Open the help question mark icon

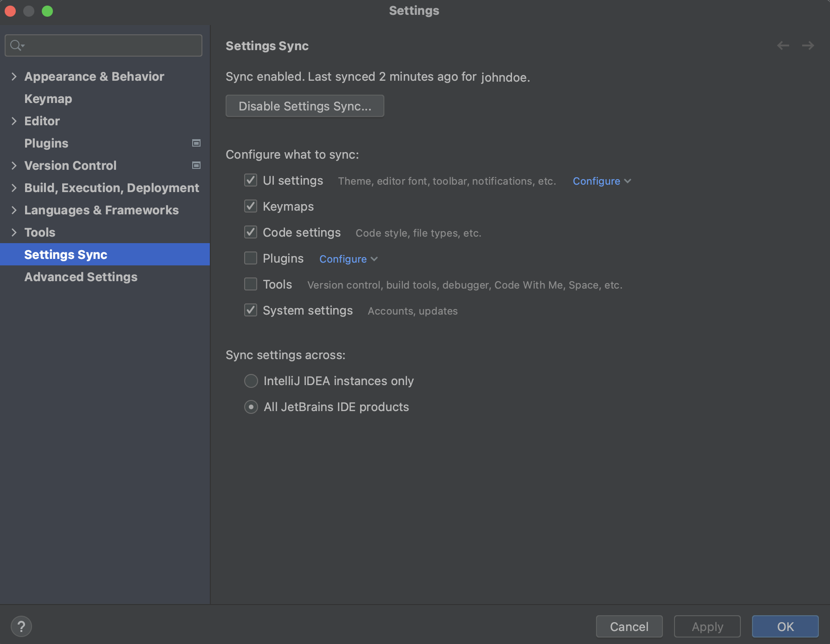click(x=21, y=626)
